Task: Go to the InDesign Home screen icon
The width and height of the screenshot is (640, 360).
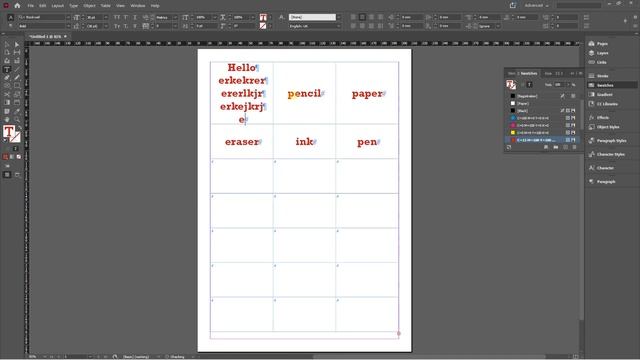Action: coord(17,6)
